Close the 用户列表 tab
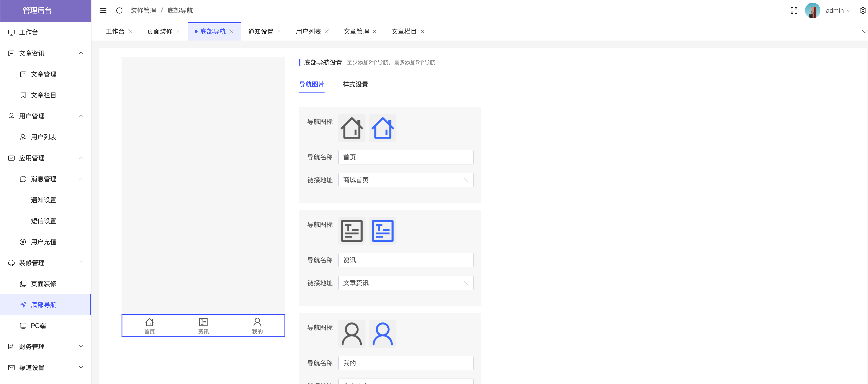 [327, 31]
